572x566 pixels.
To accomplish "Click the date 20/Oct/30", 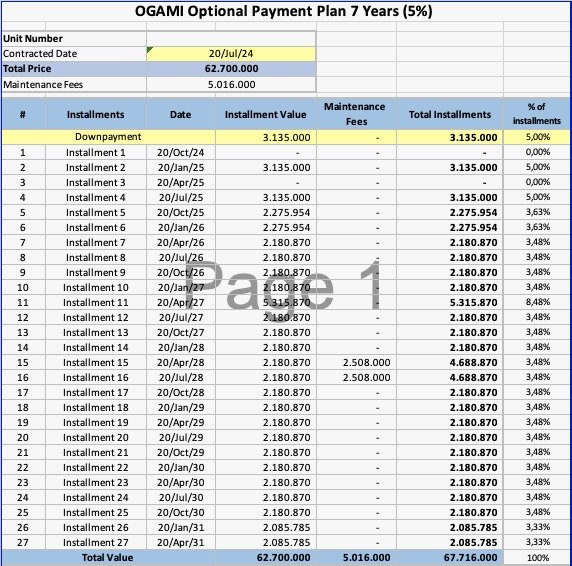I will click(x=181, y=512).
